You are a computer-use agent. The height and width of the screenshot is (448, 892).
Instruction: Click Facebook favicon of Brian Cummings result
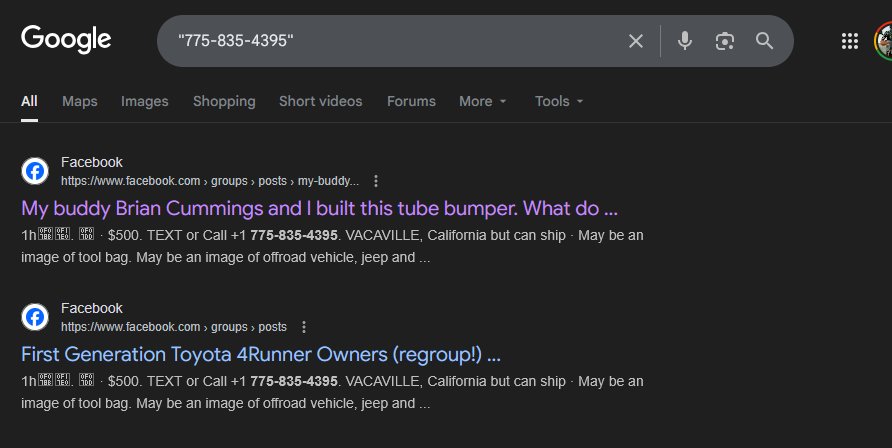35,171
